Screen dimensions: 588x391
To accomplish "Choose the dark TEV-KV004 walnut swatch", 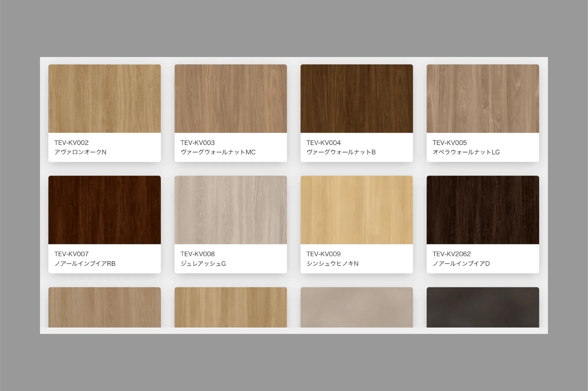I will (357, 98).
